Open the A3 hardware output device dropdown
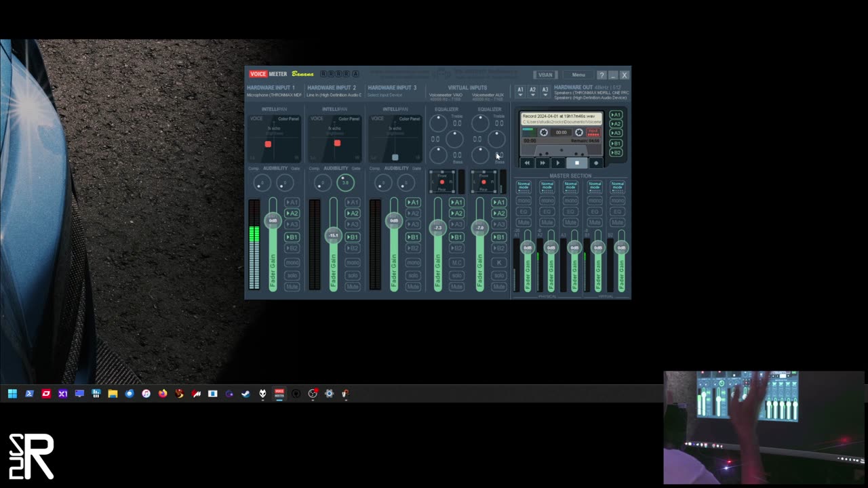Image resolution: width=868 pixels, height=488 pixels. pos(545,91)
